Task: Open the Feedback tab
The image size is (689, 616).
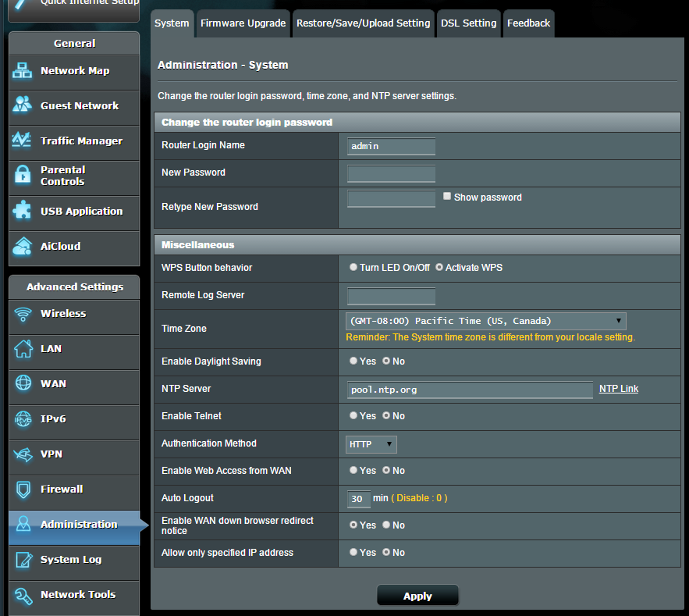Action: tap(528, 23)
